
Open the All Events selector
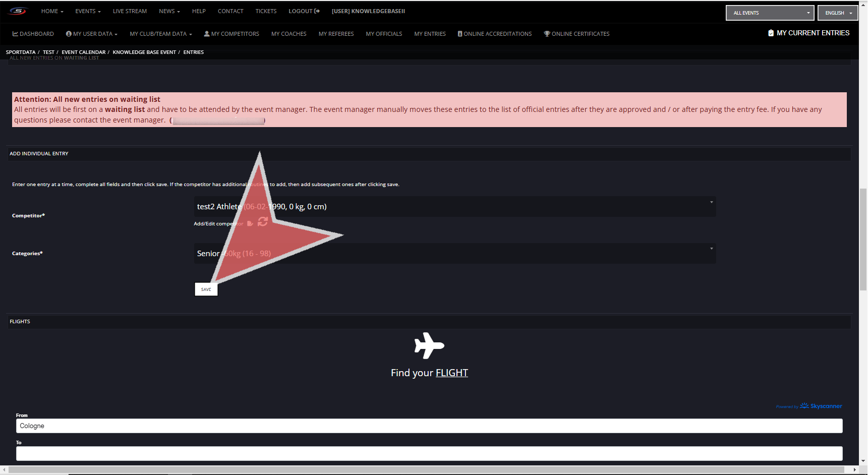pos(770,13)
